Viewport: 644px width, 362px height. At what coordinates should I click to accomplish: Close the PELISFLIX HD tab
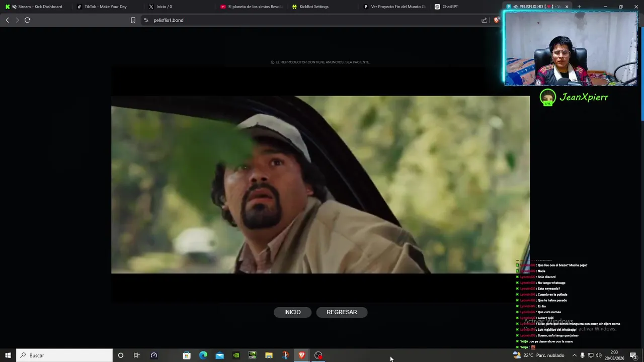coord(567,7)
